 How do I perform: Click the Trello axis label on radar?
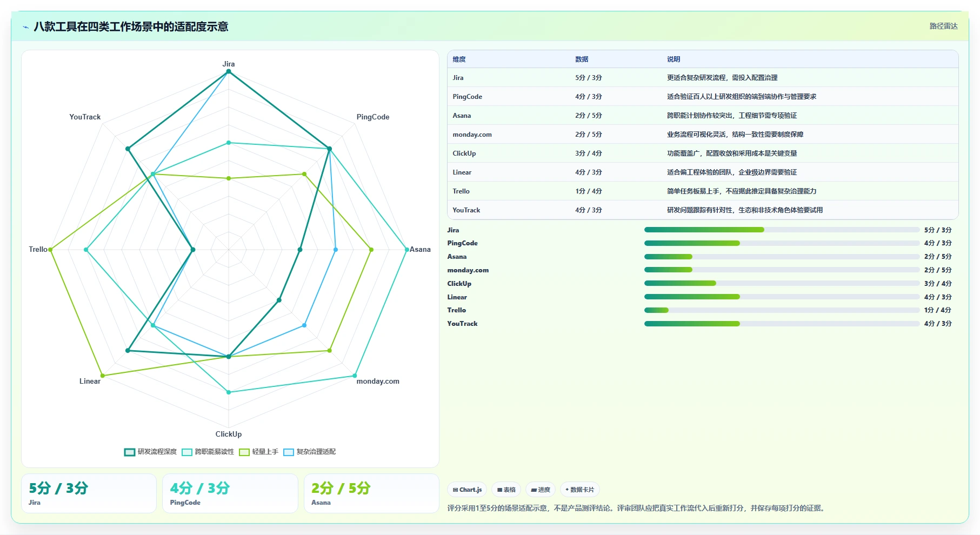(38, 249)
